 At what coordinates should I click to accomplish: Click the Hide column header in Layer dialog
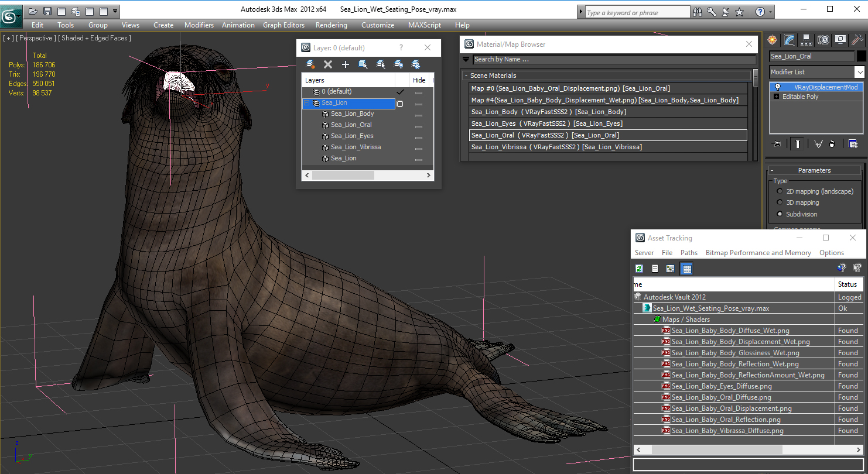coord(419,80)
